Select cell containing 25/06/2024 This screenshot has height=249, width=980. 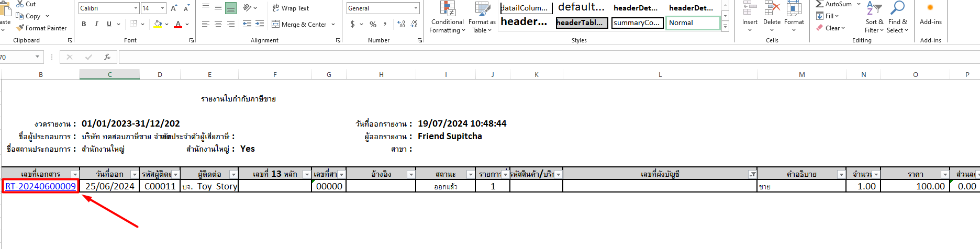coord(110,186)
